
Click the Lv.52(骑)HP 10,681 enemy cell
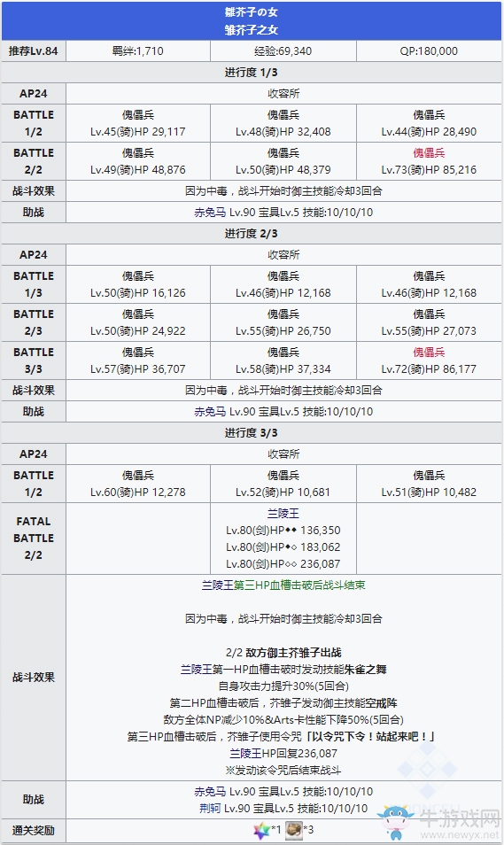283,484
